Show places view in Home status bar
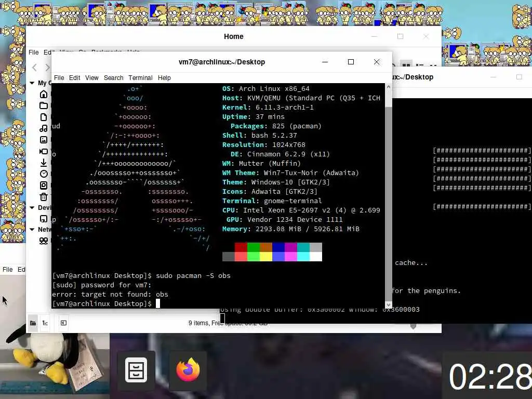 pos(33,323)
